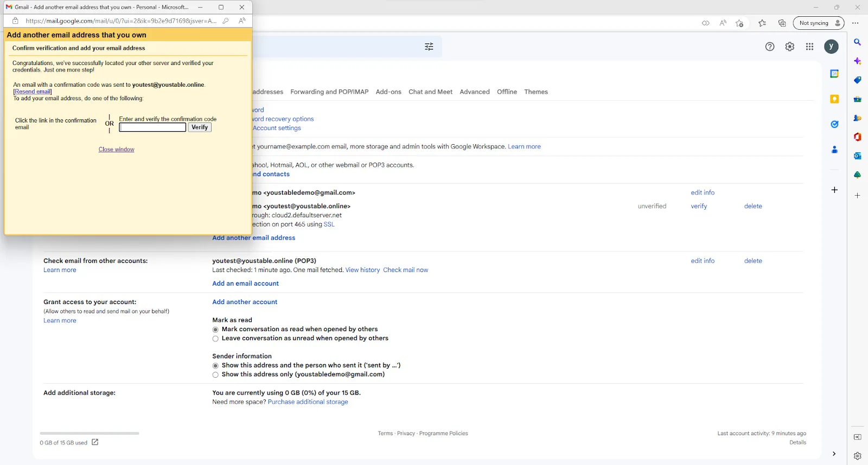Click the Check mail now link
868x465 pixels.
405,270
